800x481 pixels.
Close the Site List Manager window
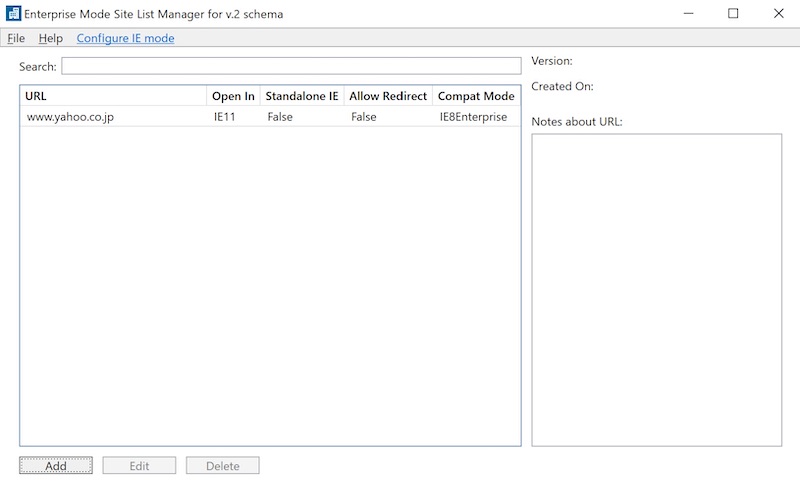[779, 13]
